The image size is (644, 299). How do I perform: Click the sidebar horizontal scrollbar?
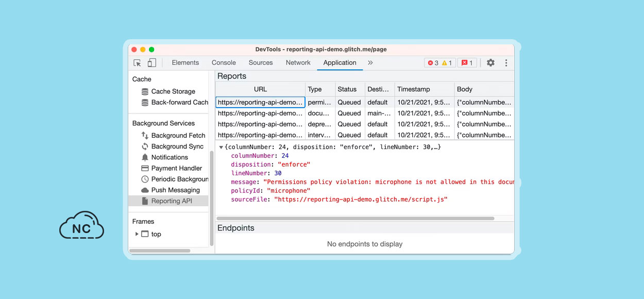[160, 251]
